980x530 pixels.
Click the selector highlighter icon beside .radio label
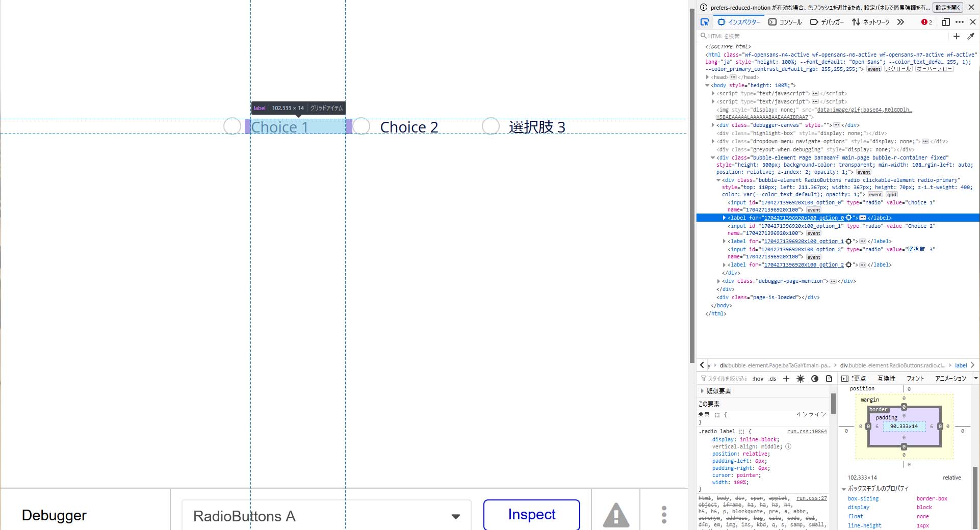(x=742, y=432)
